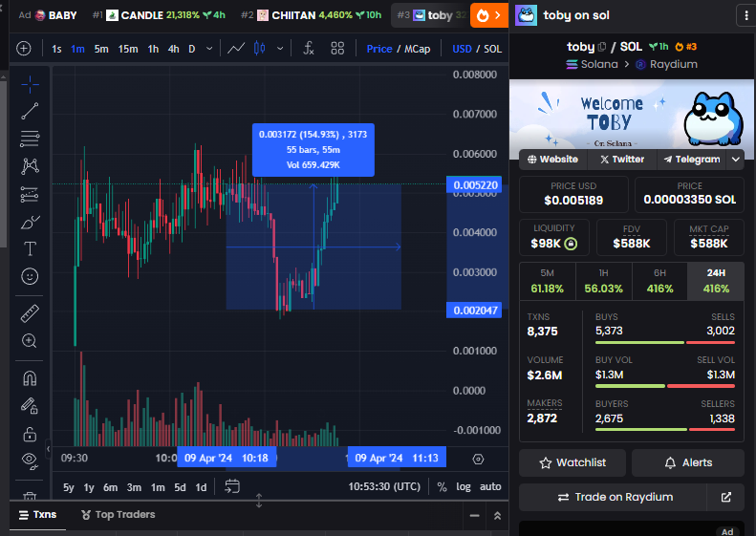
Task: Open the chart layout grid selector
Action: click(x=337, y=48)
